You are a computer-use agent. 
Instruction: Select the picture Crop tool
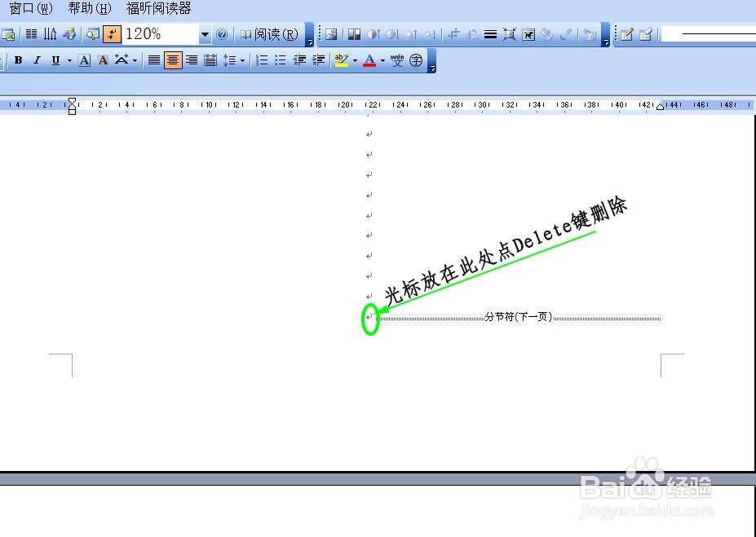point(453,34)
